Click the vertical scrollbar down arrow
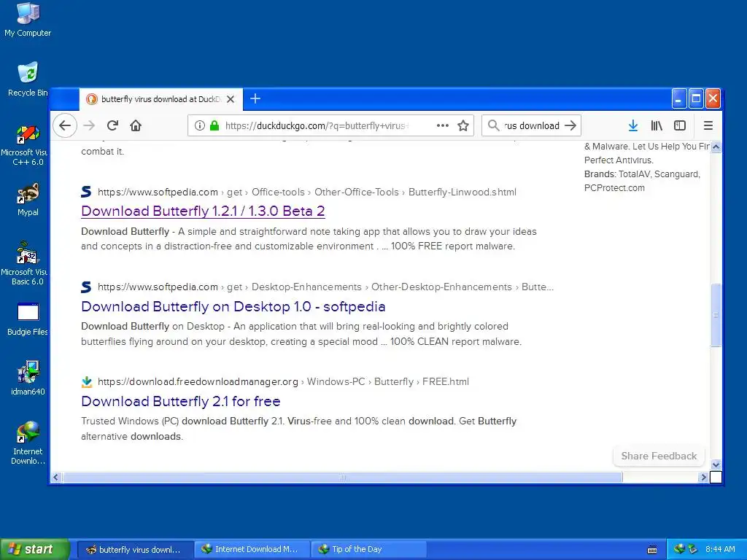This screenshot has height=560, width=747. (x=716, y=464)
